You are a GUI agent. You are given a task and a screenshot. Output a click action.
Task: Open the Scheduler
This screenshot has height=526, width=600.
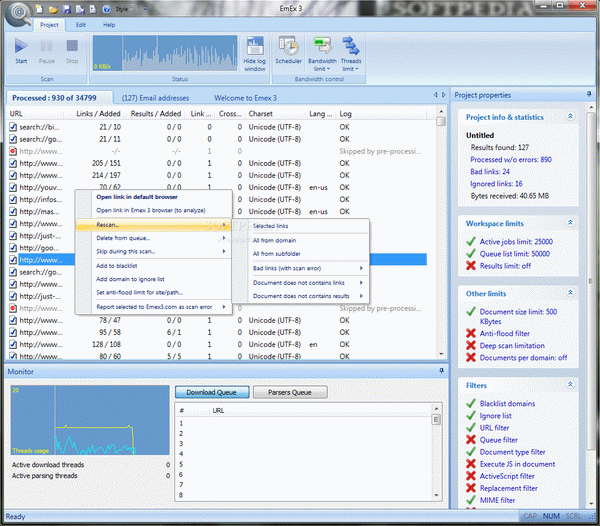tap(290, 50)
